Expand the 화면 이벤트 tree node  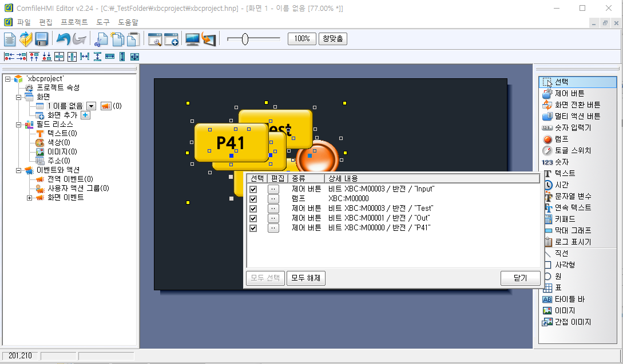[30, 197]
